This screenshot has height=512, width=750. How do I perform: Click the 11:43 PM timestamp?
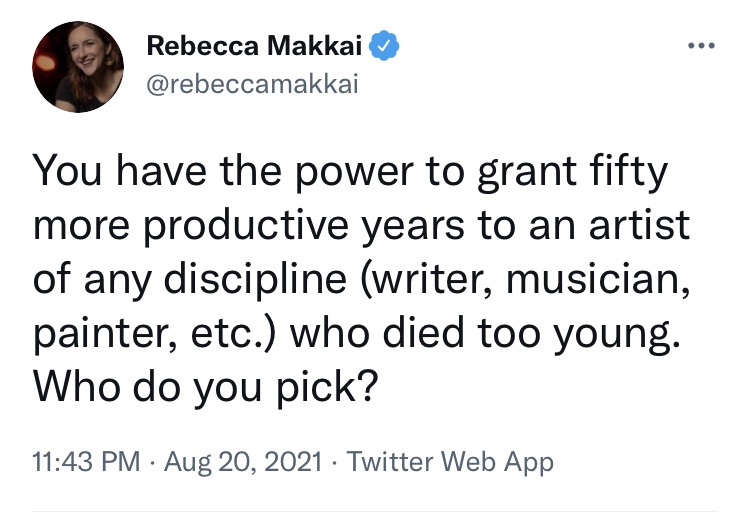pos(84,462)
